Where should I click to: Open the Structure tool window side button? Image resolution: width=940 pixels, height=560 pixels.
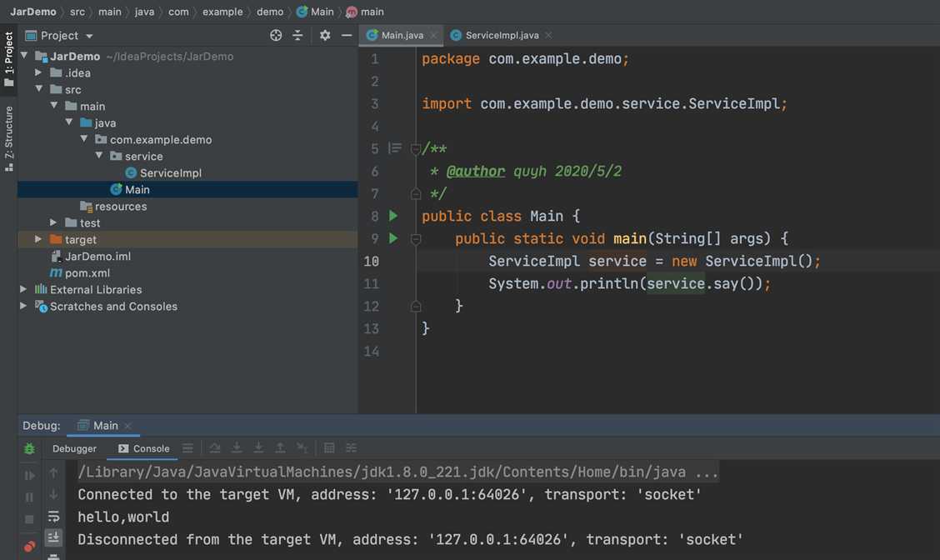[8, 137]
